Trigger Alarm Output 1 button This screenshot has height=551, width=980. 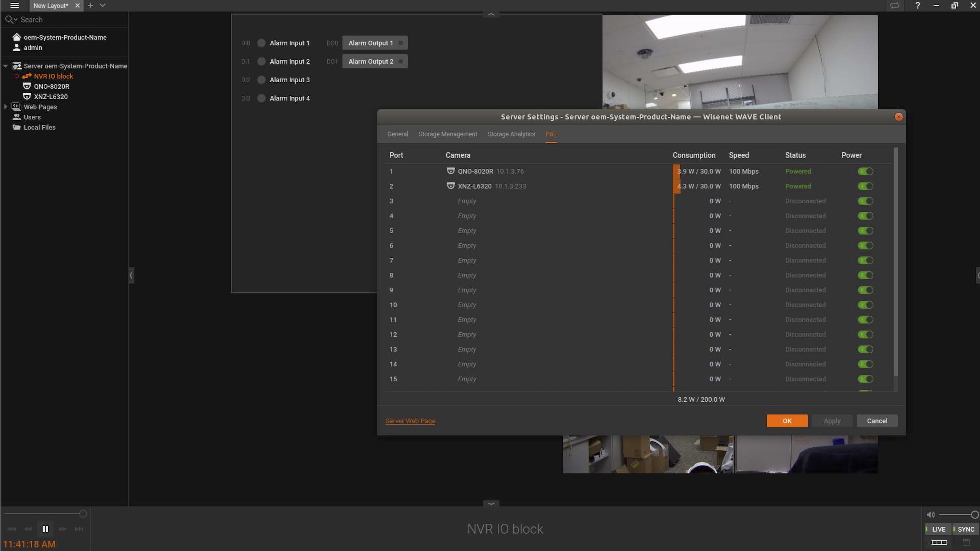pos(375,43)
